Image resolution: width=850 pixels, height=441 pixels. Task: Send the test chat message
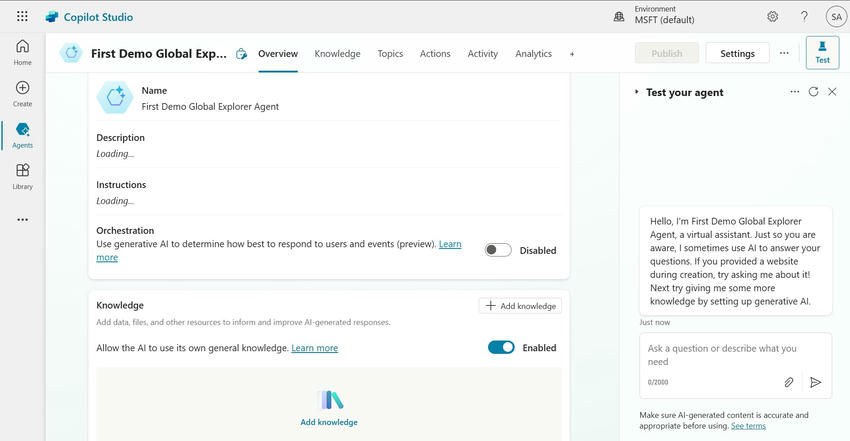tap(815, 382)
